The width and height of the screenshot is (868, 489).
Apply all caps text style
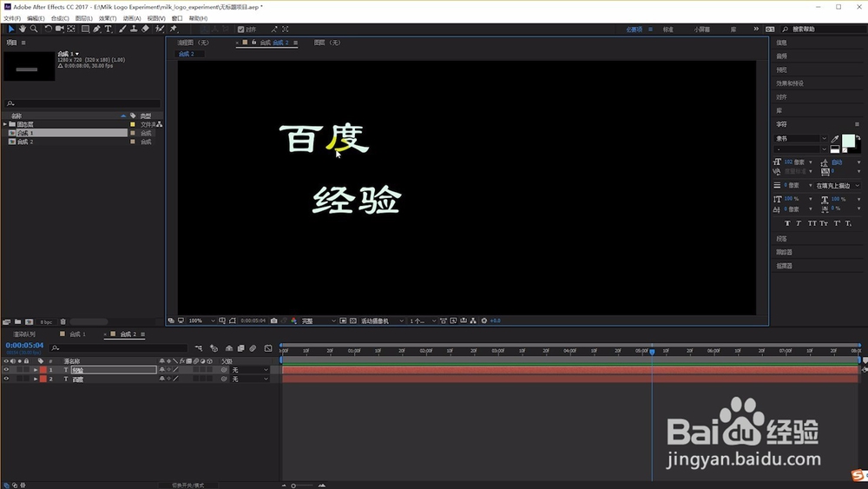coord(812,223)
